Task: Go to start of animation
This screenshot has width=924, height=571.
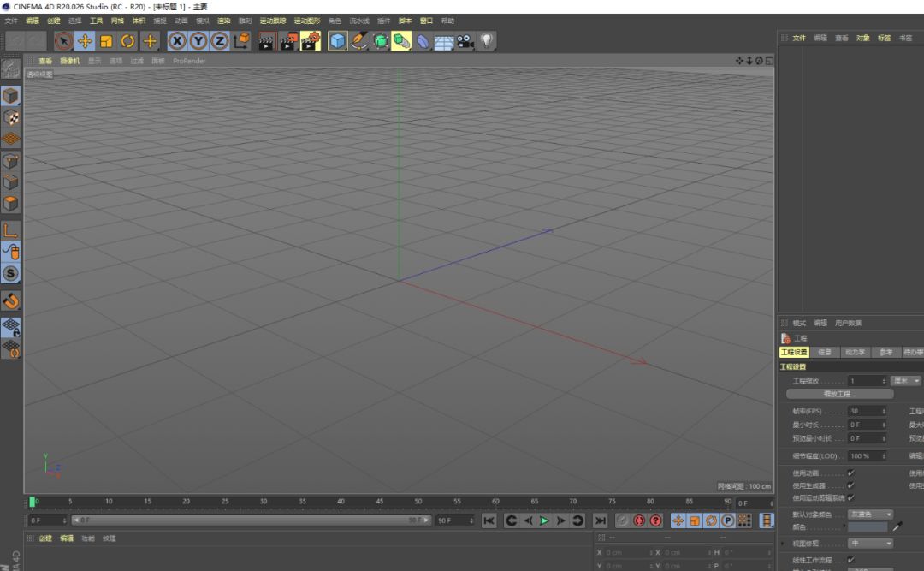Action: coord(489,520)
